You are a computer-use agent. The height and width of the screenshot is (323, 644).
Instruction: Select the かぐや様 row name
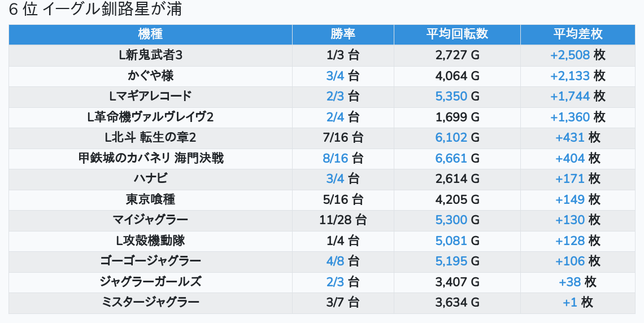tap(150, 76)
